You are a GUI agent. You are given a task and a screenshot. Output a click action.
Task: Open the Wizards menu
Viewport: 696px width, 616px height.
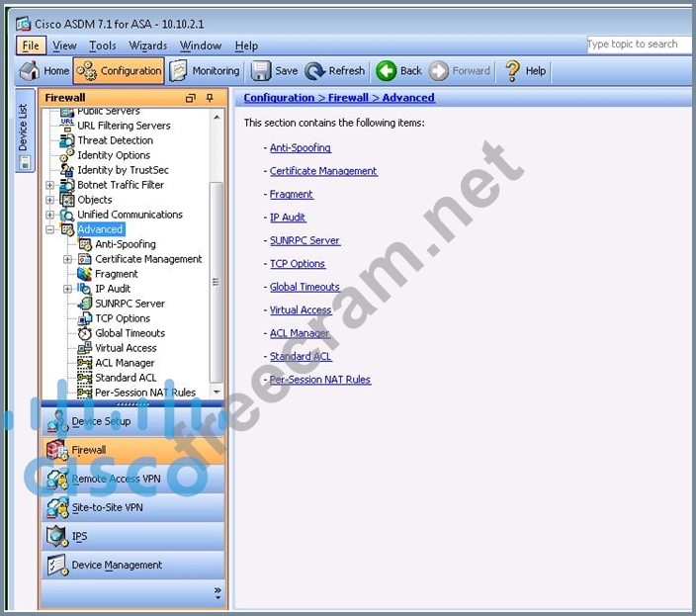148,45
